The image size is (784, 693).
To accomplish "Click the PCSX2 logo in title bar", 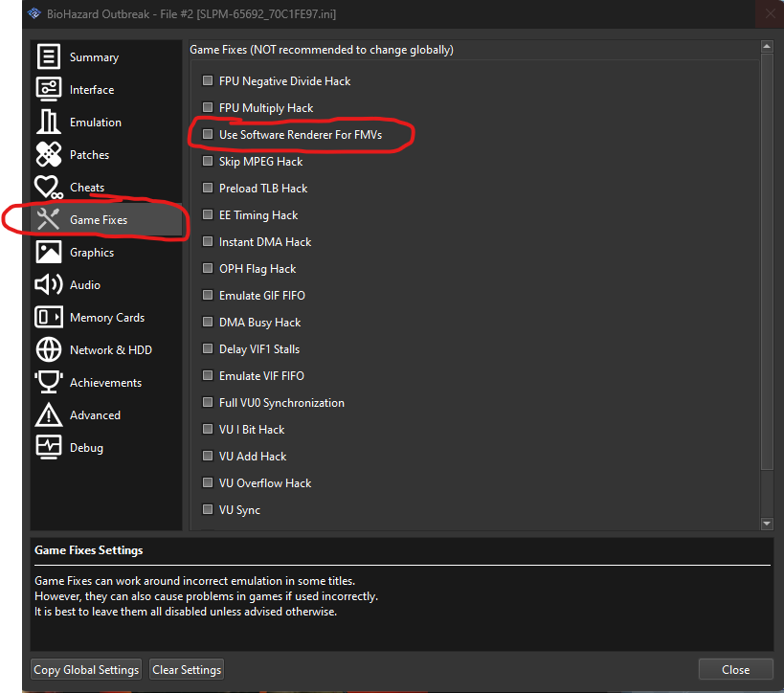I will pos(34,13).
